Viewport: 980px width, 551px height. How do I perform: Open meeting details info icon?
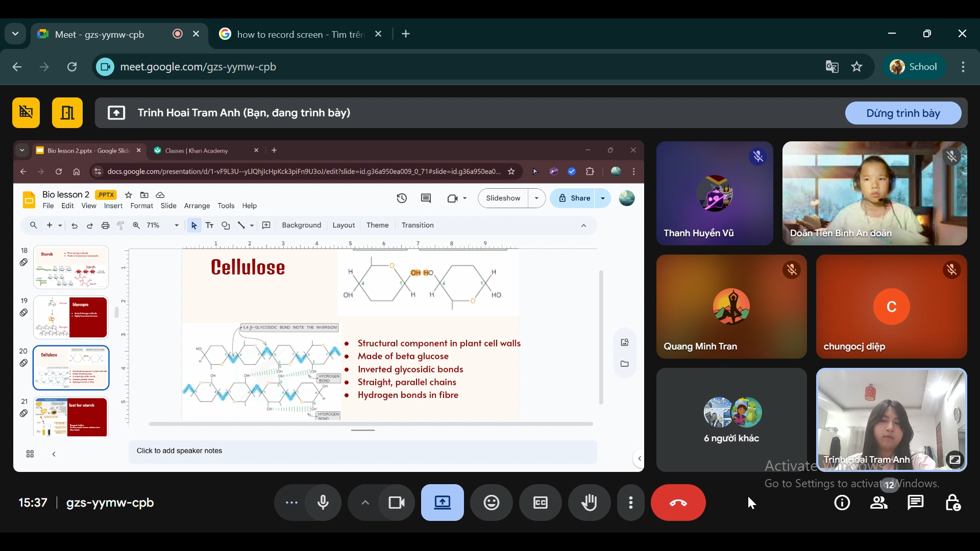pos(842,503)
